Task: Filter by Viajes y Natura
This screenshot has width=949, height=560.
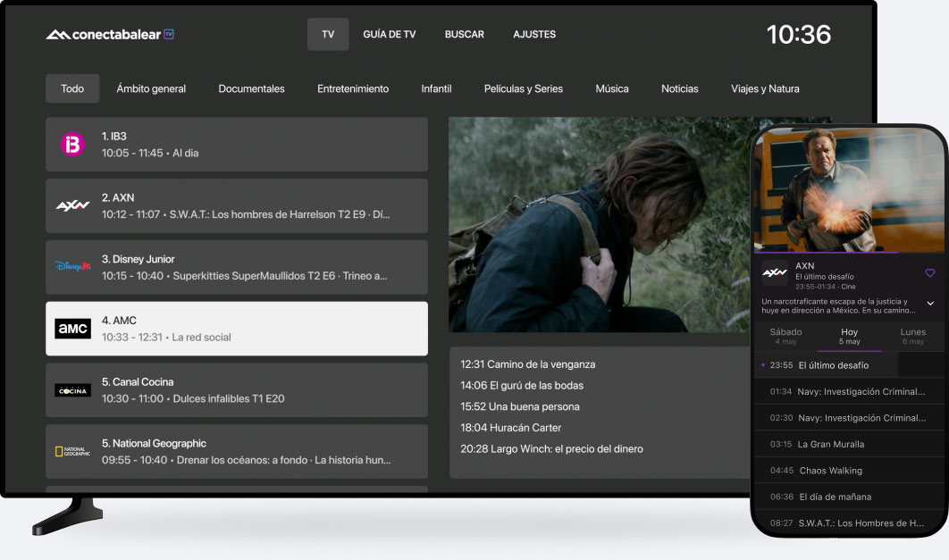Action: click(765, 88)
